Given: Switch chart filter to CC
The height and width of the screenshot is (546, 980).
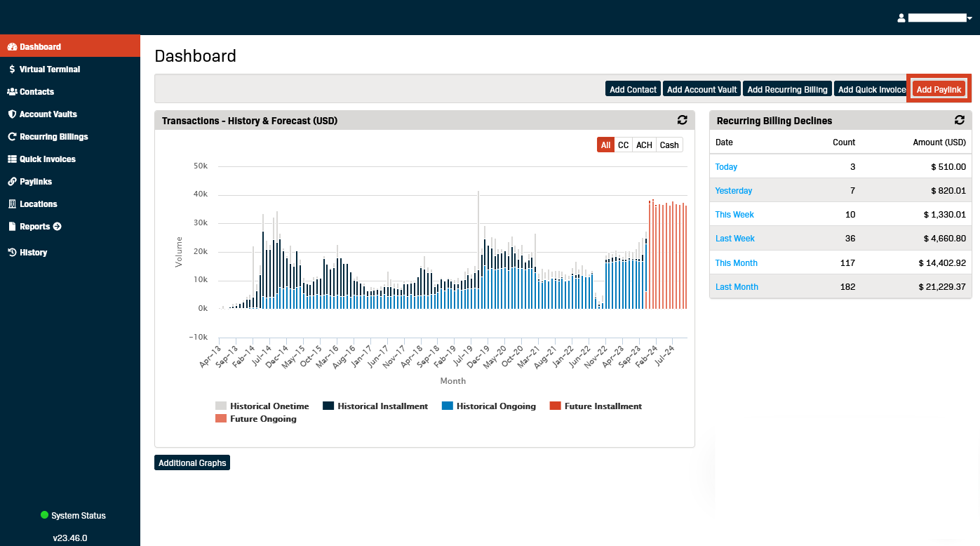Looking at the screenshot, I should [x=623, y=145].
